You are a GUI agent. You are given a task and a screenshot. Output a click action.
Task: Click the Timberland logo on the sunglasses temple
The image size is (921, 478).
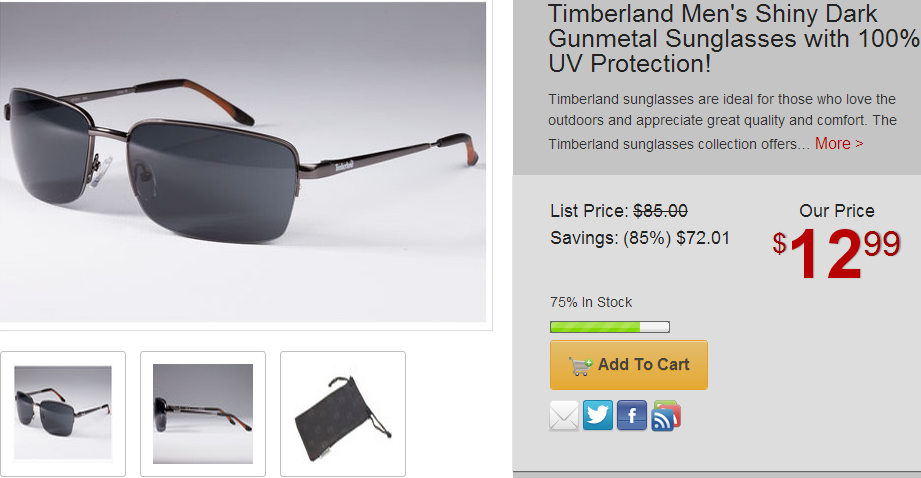point(344,166)
